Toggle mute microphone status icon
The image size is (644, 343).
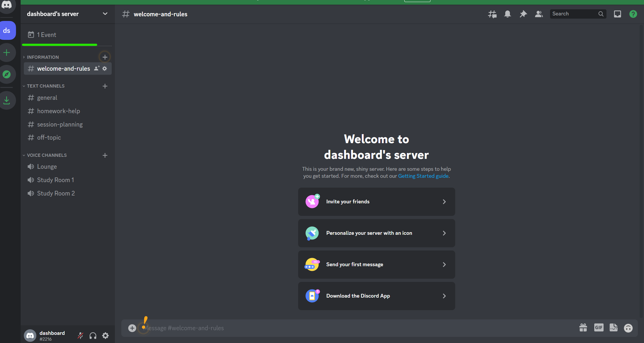tap(81, 336)
